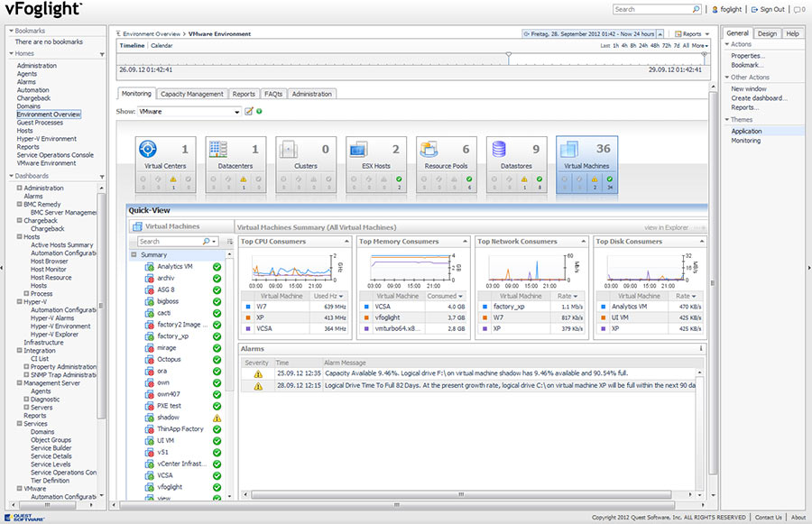The width and height of the screenshot is (812, 524).
Task: Click Properties... action
Action: 748,56
